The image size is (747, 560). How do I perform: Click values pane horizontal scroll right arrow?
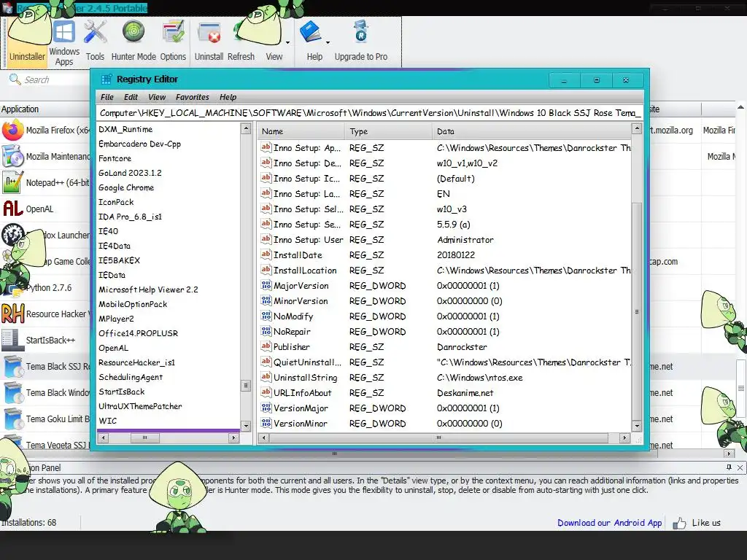pyautogui.click(x=624, y=437)
